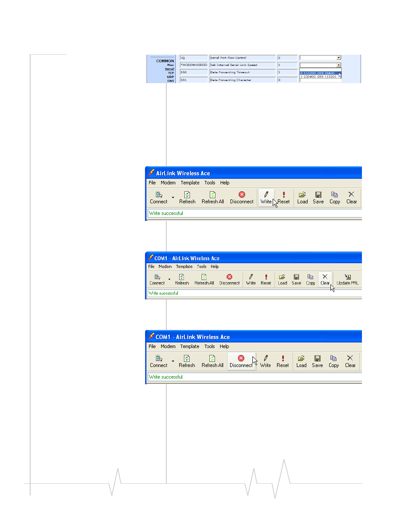Click Reset in the non-COM1 AirLink window
This screenshot has width=411, height=532.
tap(283, 198)
